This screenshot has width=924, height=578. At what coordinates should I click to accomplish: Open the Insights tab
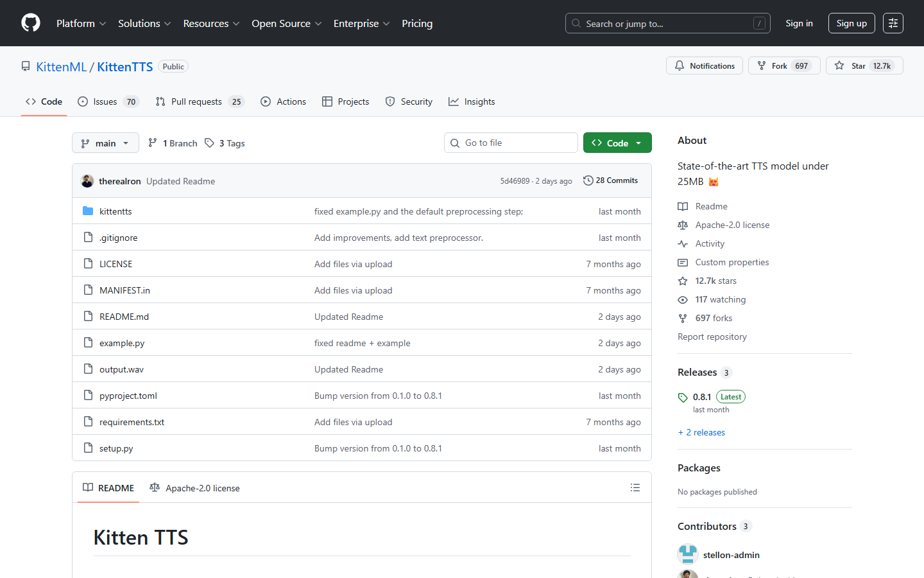[x=472, y=101]
